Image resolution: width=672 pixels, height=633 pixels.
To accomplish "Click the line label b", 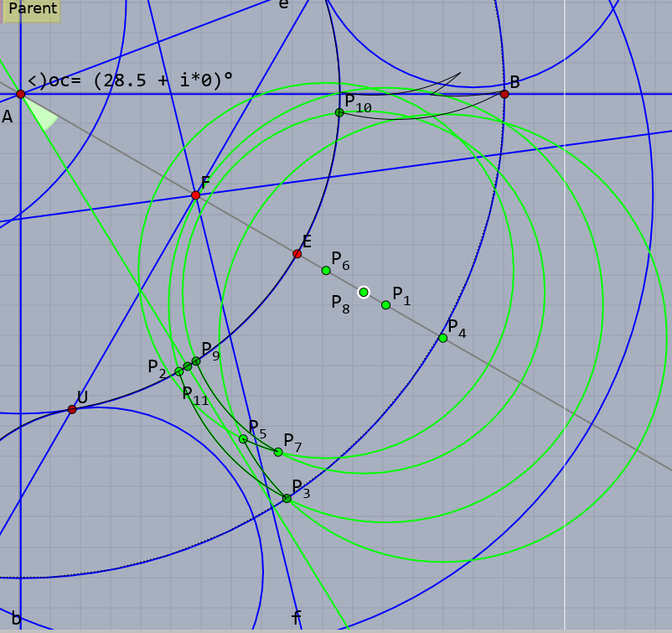I will tap(16, 619).
